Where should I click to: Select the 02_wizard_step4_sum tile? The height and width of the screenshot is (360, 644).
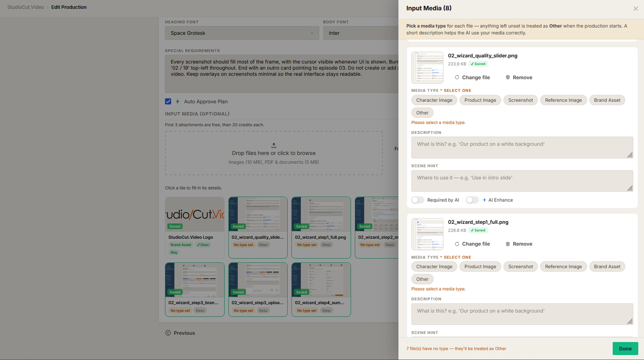321,290
